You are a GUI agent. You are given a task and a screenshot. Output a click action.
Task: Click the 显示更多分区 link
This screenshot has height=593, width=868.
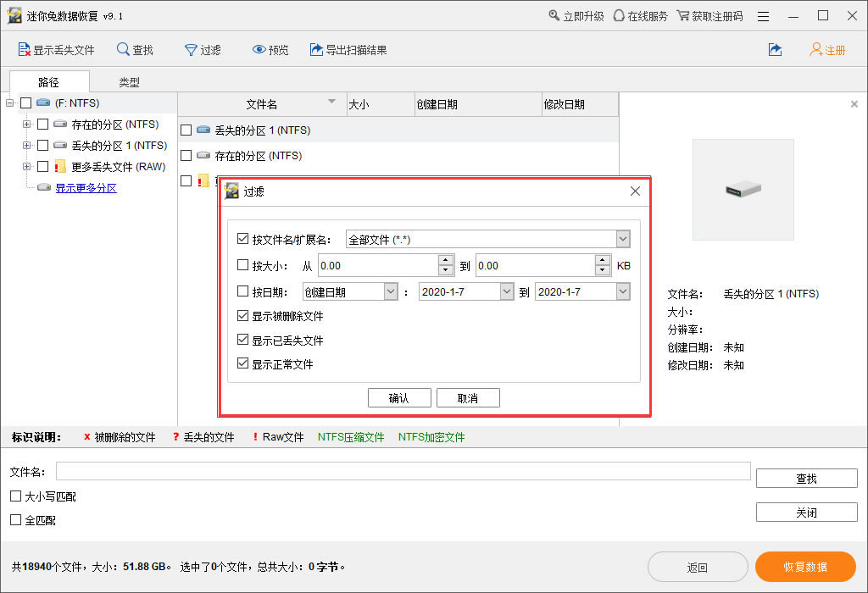click(86, 188)
